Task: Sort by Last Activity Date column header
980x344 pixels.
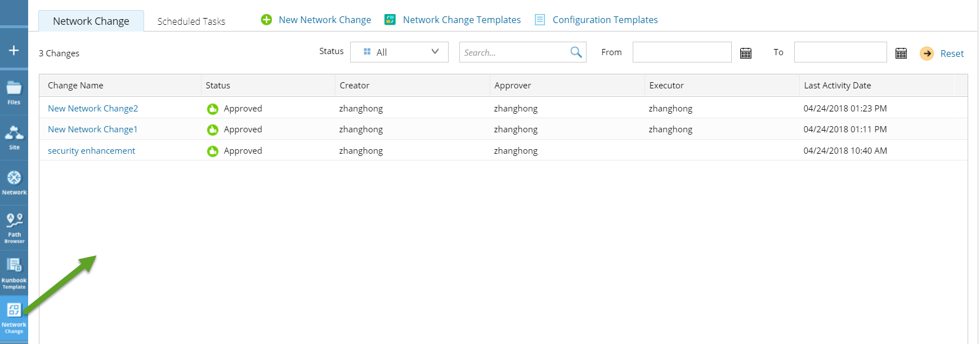Action: (837, 86)
